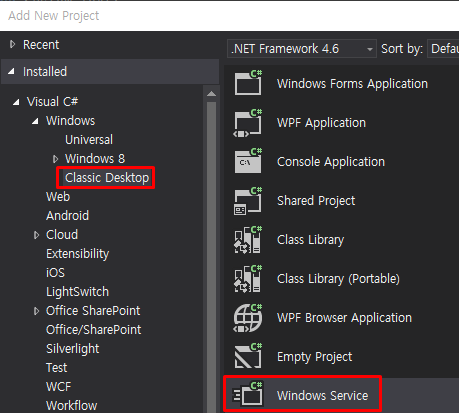The width and height of the screenshot is (459, 413).
Task: Click the Empty Project template icon
Action: 248,356
